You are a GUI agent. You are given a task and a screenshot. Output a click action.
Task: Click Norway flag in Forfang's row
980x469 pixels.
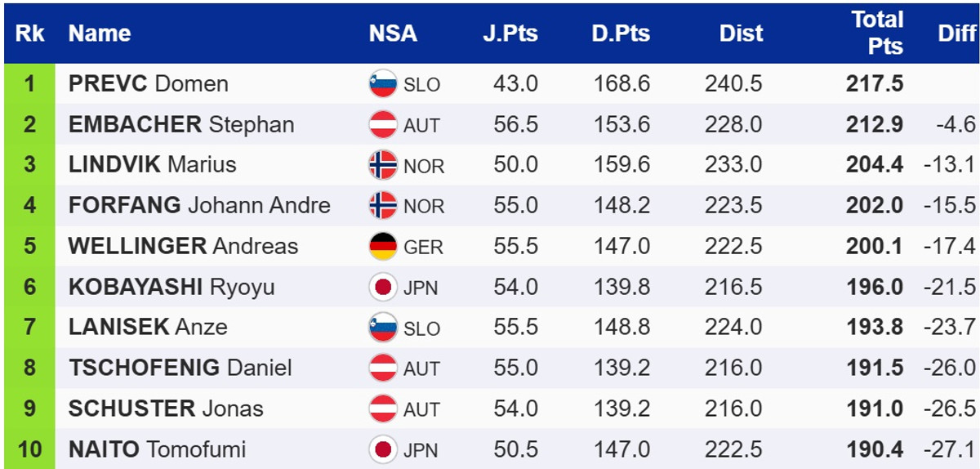tap(382, 205)
